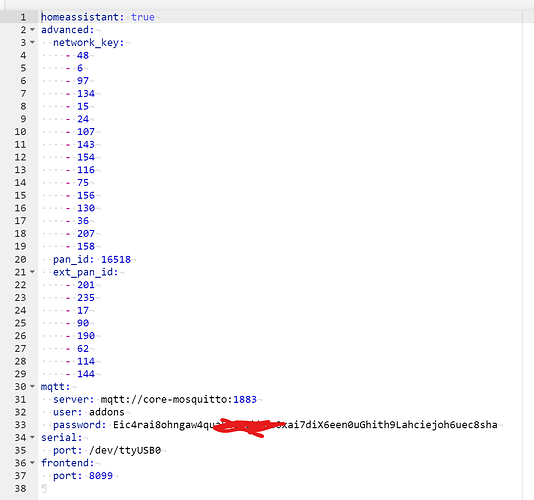Click the empty last line 38
This screenshot has width=534, height=500.
(x=279, y=488)
